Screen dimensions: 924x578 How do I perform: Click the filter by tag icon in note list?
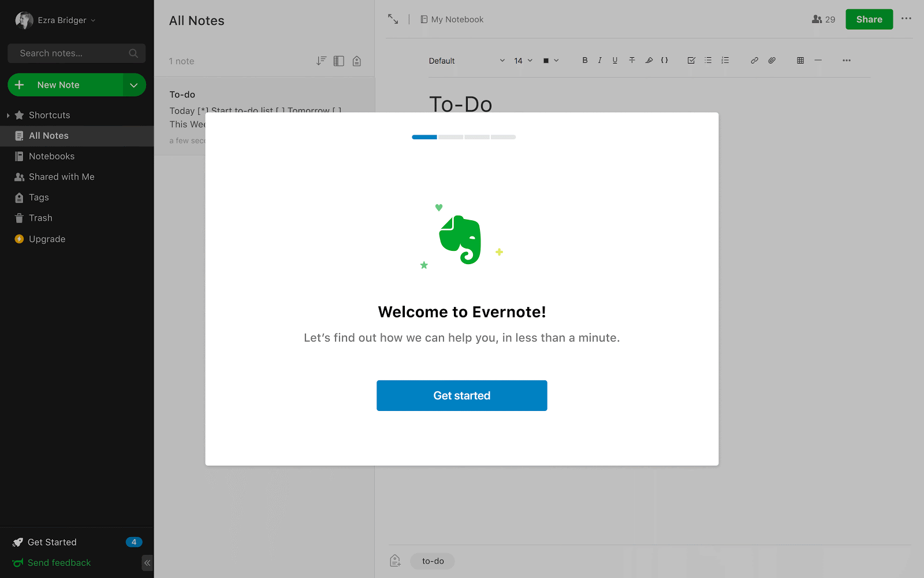(357, 61)
